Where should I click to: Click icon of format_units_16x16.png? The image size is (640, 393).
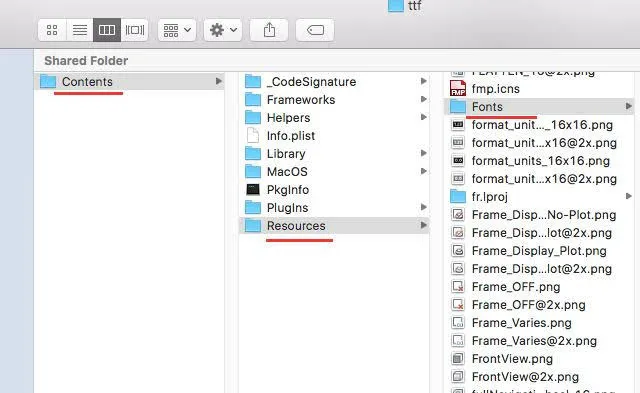(458, 160)
